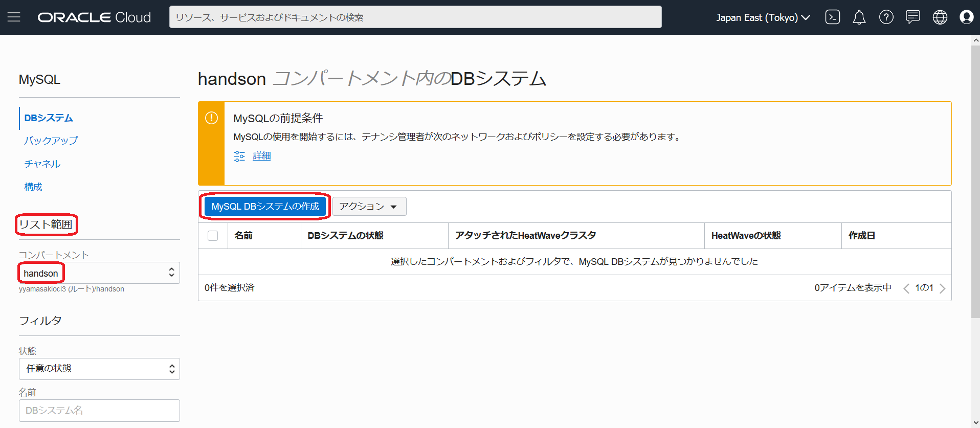Open the support chat icon

pos(913,17)
